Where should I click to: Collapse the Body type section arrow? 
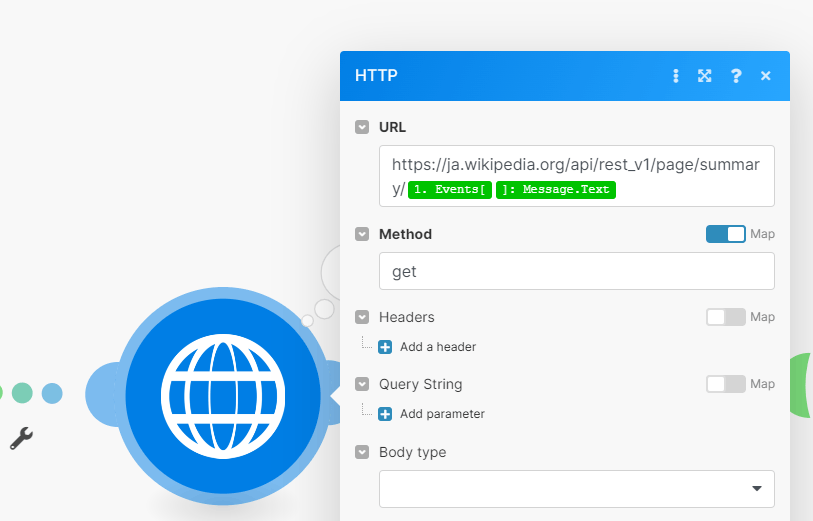[362, 452]
